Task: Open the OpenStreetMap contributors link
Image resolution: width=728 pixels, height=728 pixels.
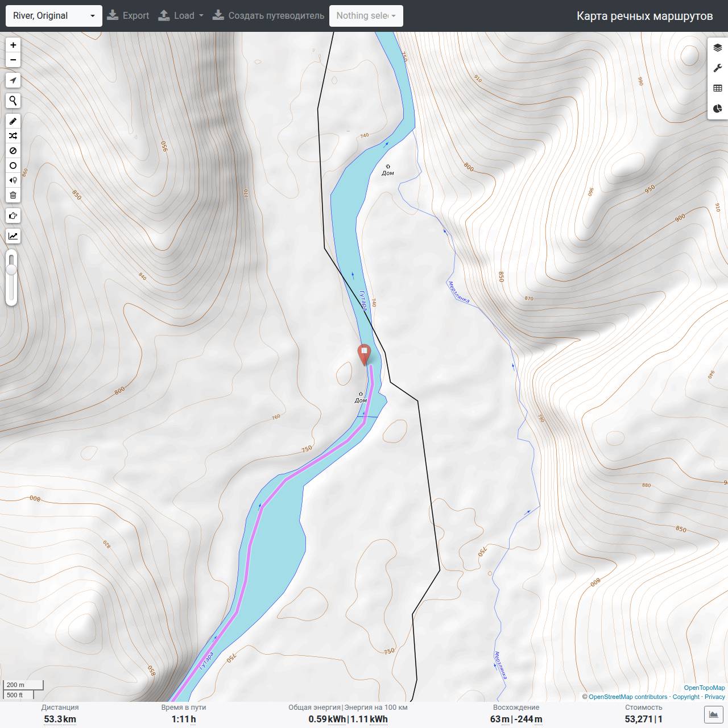Action: pyautogui.click(x=628, y=697)
